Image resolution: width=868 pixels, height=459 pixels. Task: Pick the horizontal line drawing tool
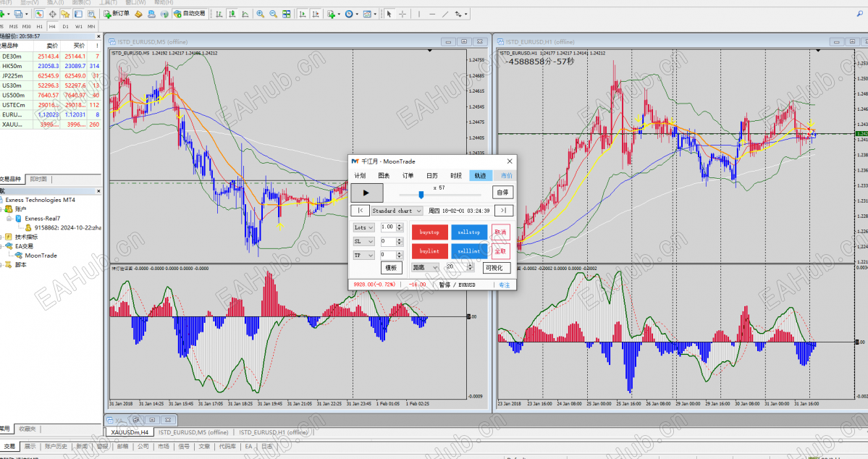pyautogui.click(x=432, y=14)
